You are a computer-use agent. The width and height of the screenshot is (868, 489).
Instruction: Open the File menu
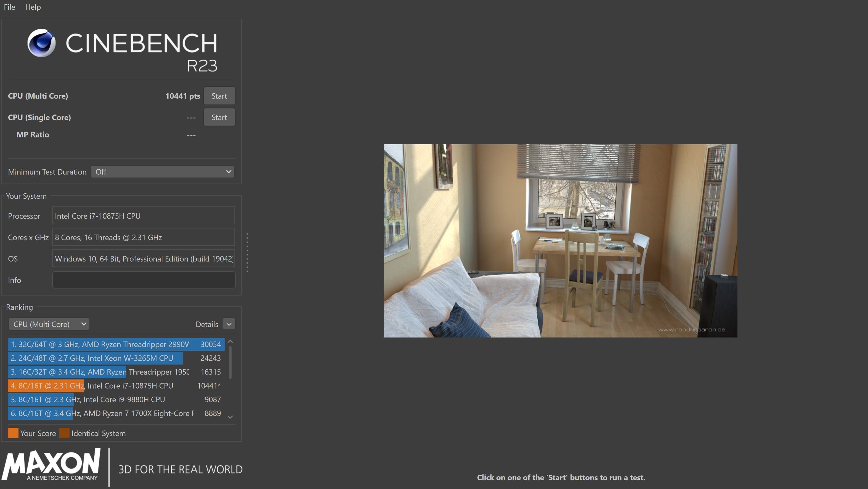(x=9, y=7)
